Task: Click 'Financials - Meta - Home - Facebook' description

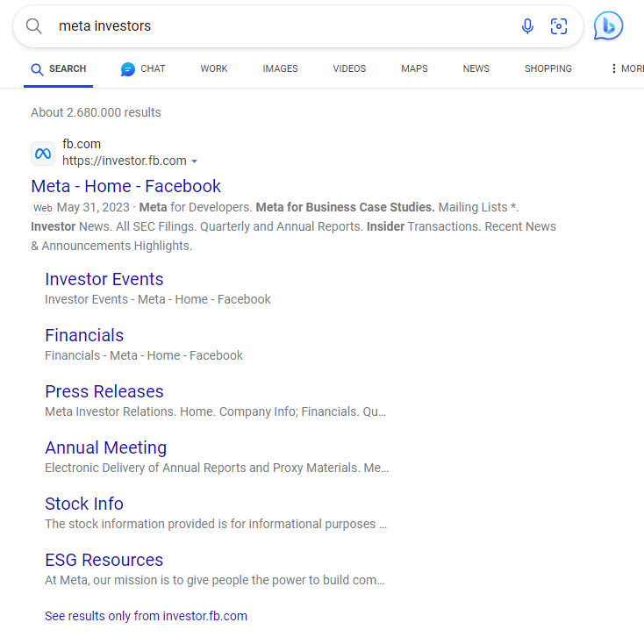Action: pos(144,355)
